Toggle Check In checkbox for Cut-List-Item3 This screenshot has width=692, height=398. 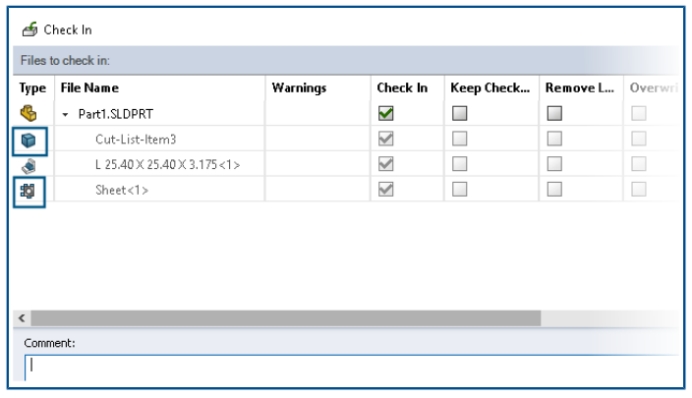point(386,139)
